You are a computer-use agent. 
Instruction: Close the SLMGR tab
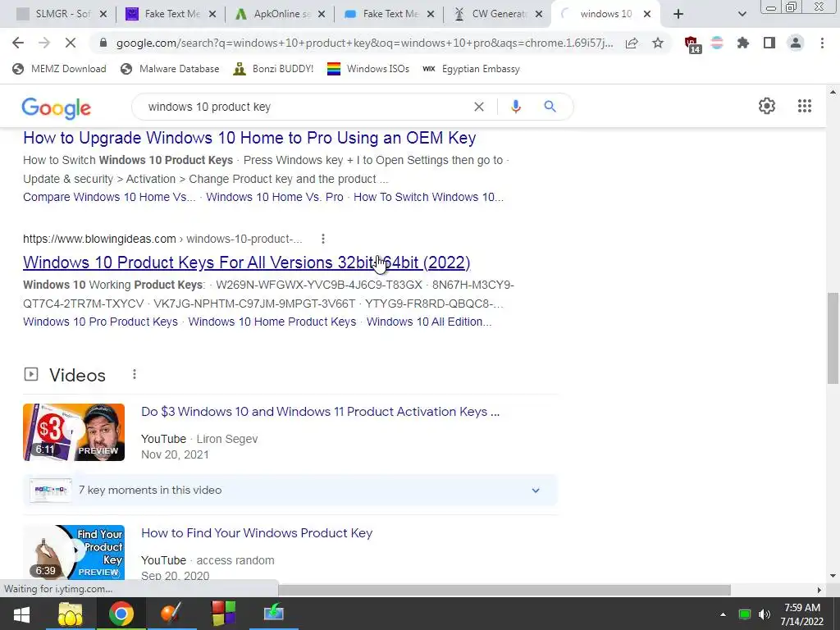pos(103,14)
